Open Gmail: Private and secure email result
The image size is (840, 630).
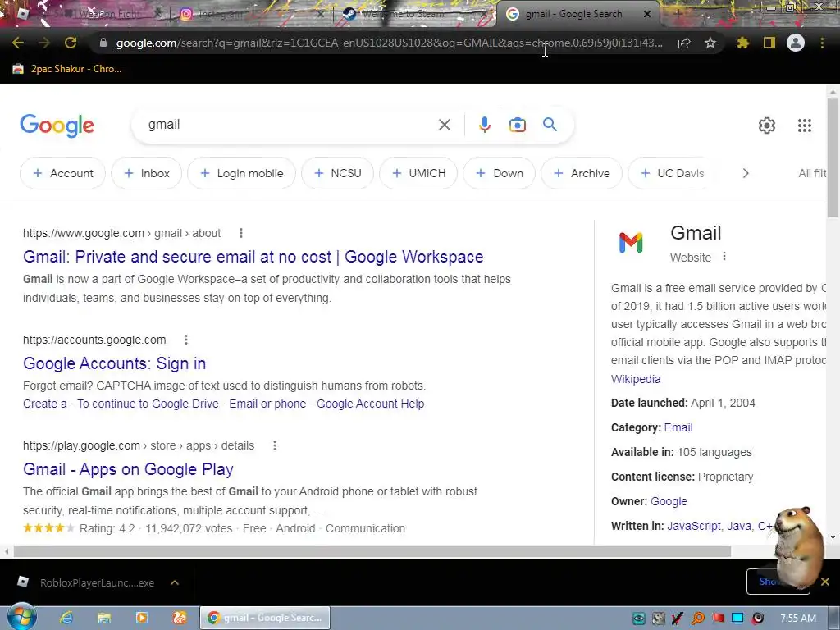pyautogui.click(x=253, y=257)
